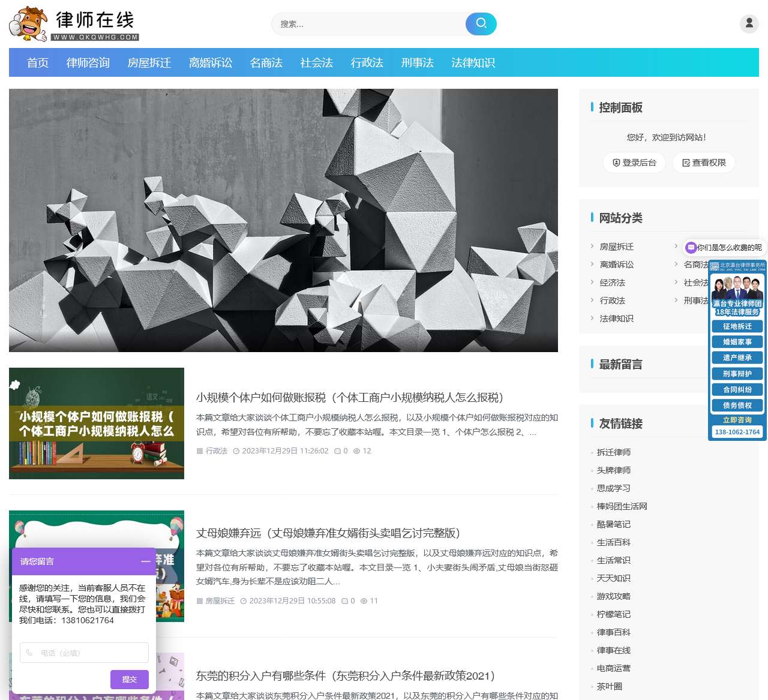The width and height of the screenshot is (768, 700).
Task: Open friend link 柠檬笔记
Action: click(614, 614)
